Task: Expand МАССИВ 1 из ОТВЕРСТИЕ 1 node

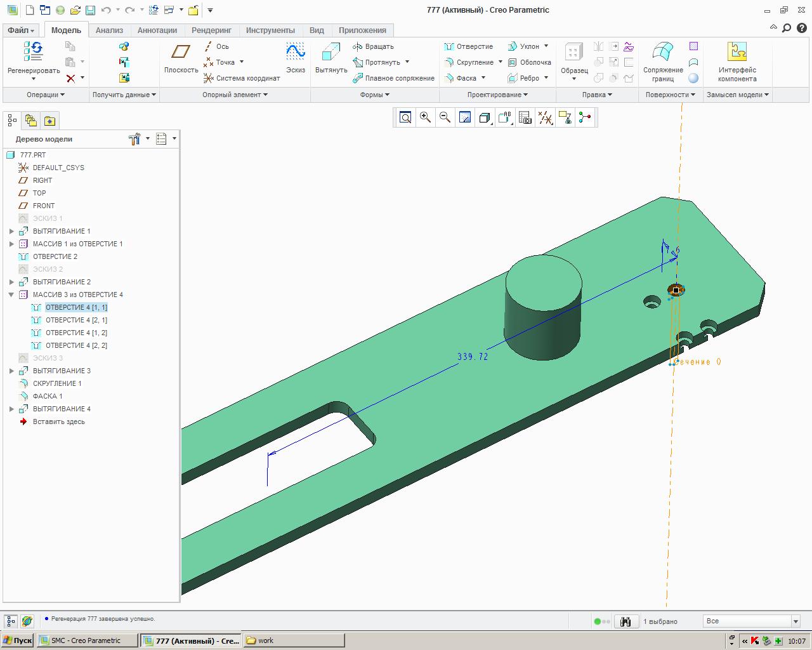Action: tap(11, 244)
